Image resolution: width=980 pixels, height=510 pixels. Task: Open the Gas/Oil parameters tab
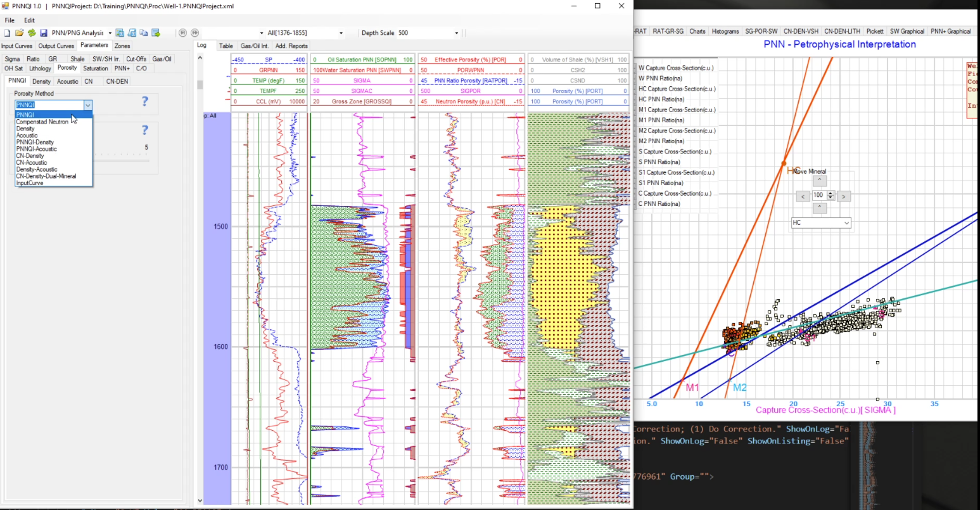162,59
